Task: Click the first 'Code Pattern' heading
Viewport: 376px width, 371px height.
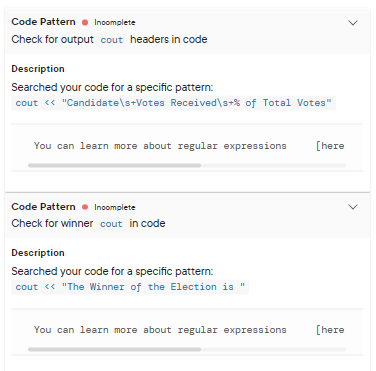Action: click(43, 22)
